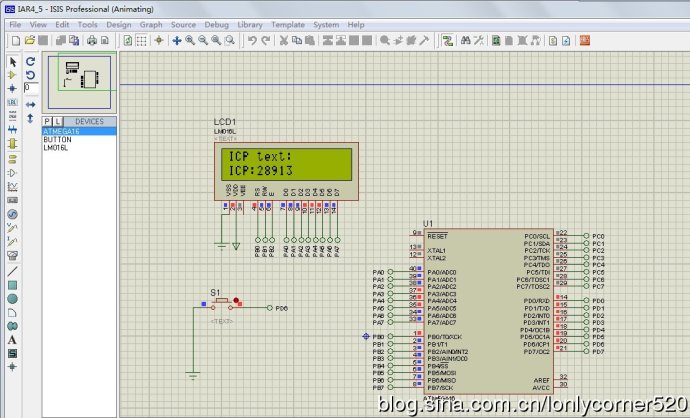This screenshot has height=418, width=690.
Task: Click the Zoom In magnifier icon
Action: tap(190, 41)
